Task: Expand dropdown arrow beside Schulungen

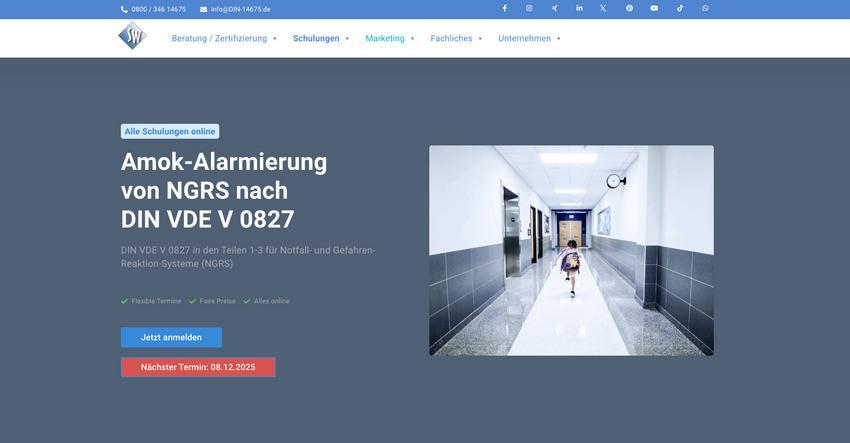Action: 347,38
